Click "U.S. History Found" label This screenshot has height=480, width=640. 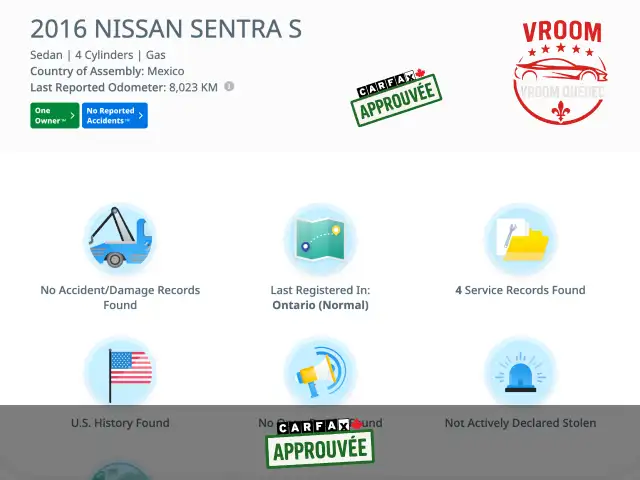(120, 423)
